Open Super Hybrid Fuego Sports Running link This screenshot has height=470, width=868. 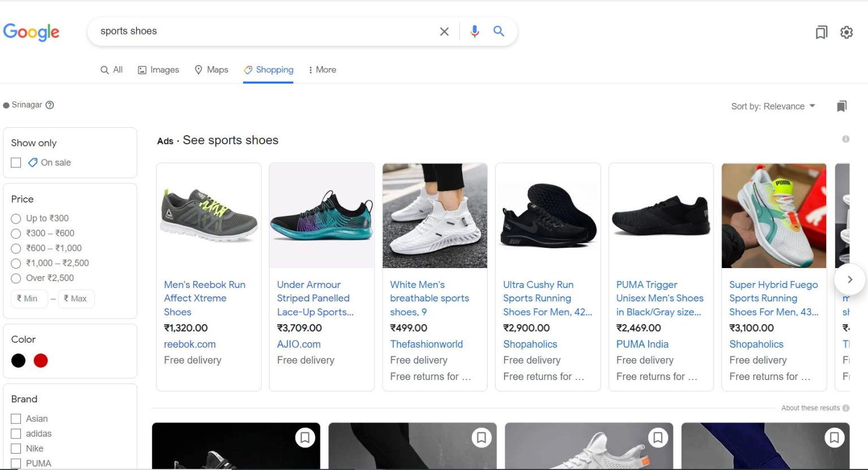coord(774,298)
